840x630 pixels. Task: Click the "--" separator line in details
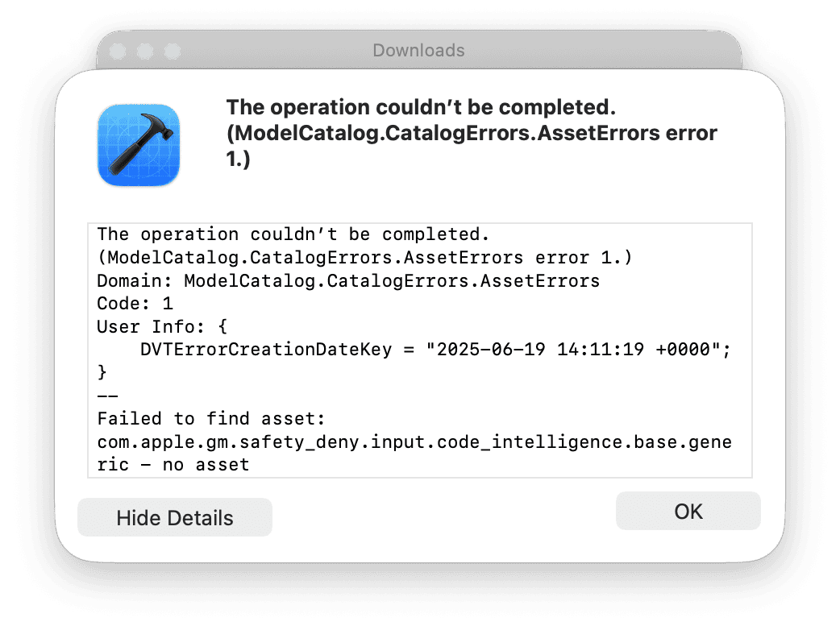click(107, 396)
